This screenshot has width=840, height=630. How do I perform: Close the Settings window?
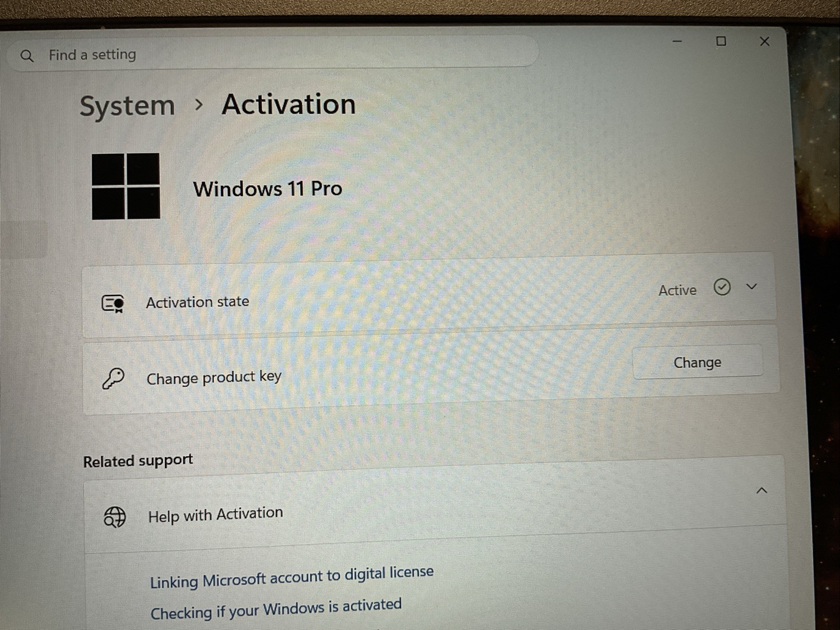point(764,42)
